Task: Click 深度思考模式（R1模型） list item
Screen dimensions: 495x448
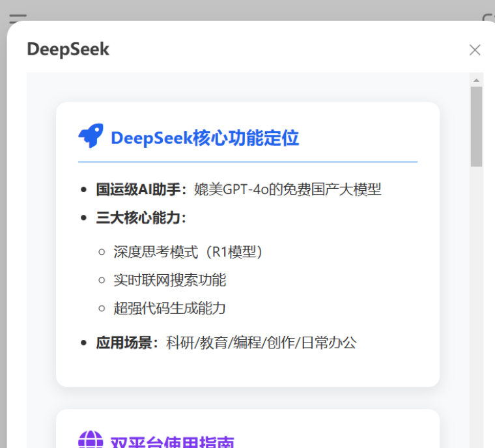Action: pos(188,252)
